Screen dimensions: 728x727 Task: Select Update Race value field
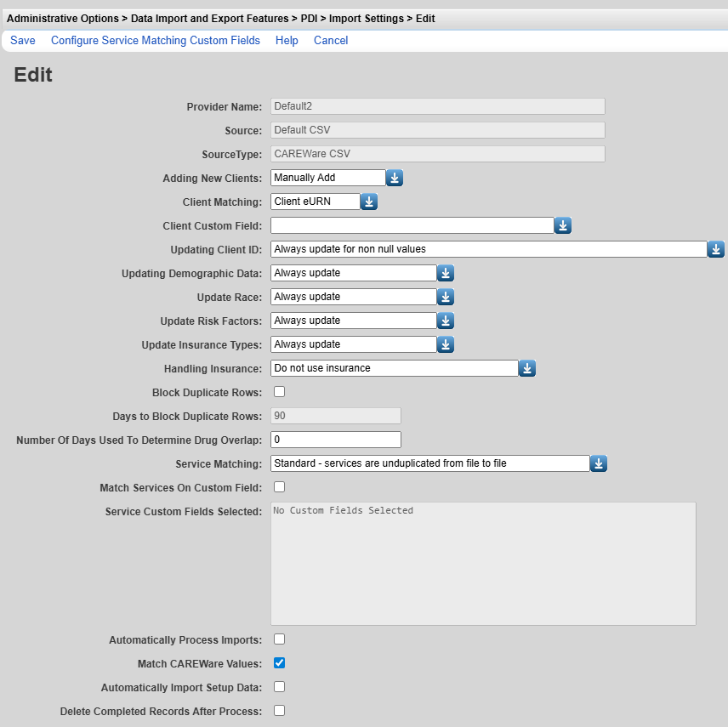(x=354, y=297)
